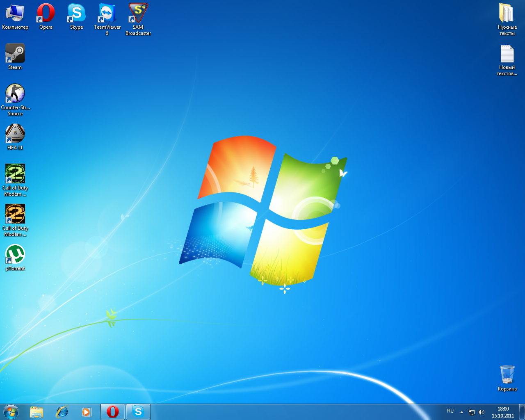Select the SAM Broadcaster shortcut

(x=138, y=19)
